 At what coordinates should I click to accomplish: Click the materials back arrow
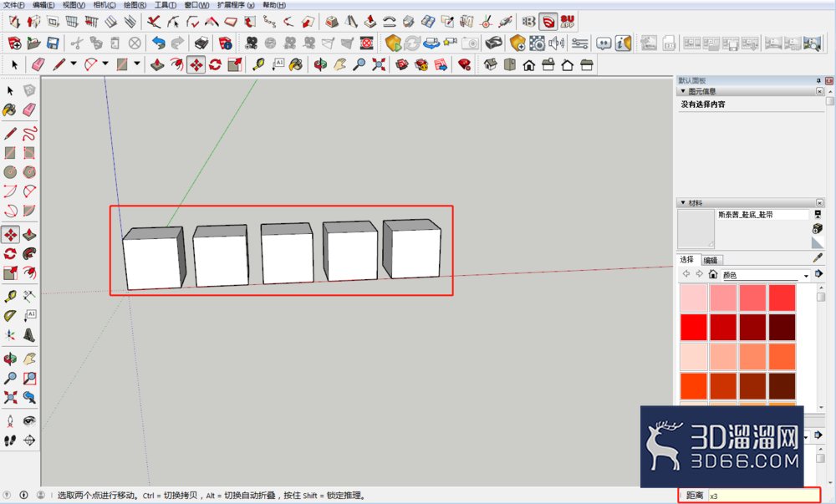pos(686,274)
